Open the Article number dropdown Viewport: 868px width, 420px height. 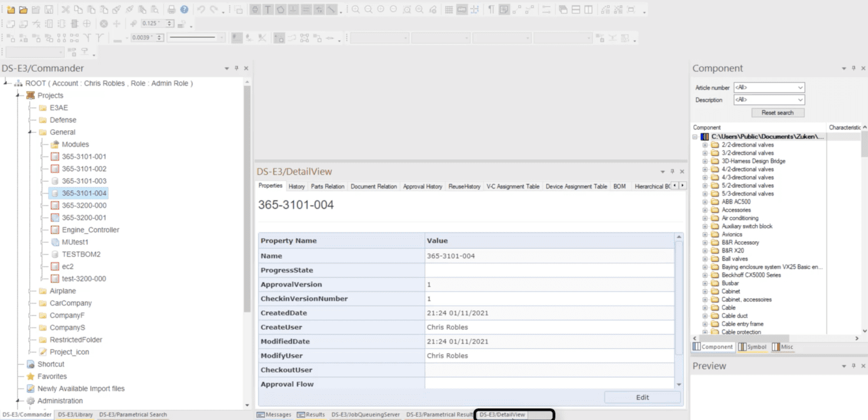pyautogui.click(x=800, y=88)
